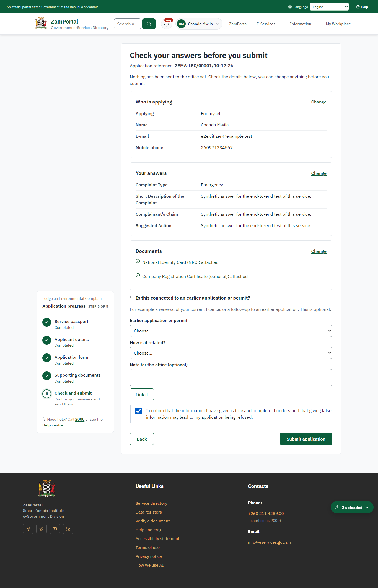
Task: Open Verify a document footer link
Action: tap(152, 521)
